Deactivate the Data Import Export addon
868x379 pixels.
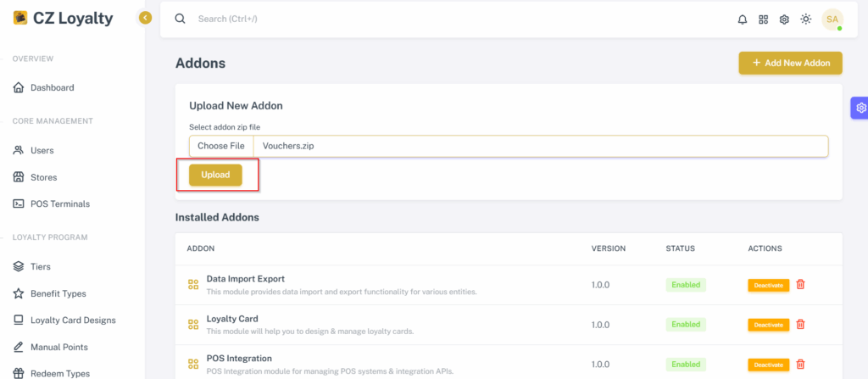[768, 285]
